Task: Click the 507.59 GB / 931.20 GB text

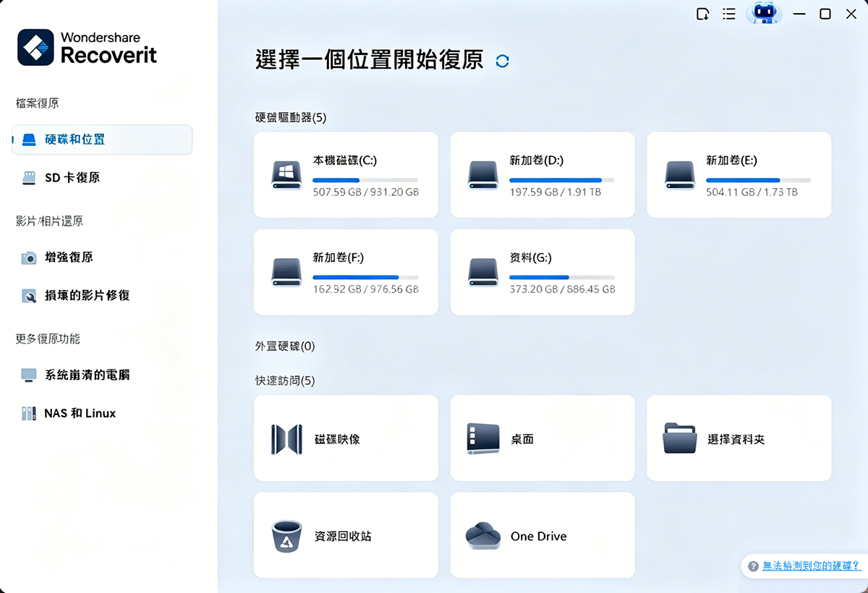Action: (366, 192)
